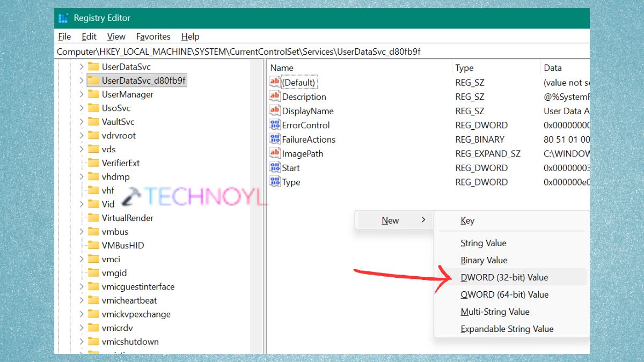Choose Key from the New submenu
This screenshot has height=362, width=644.
[467, 220]
